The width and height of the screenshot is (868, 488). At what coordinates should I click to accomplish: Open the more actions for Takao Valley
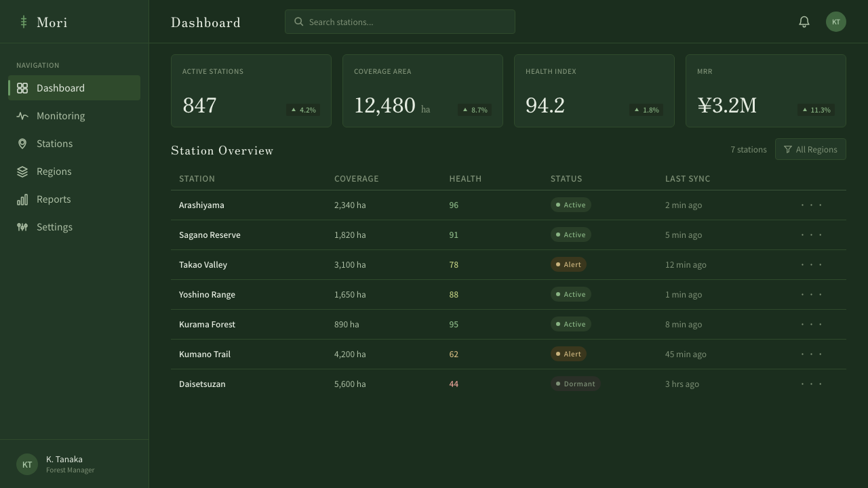point(811,264)
